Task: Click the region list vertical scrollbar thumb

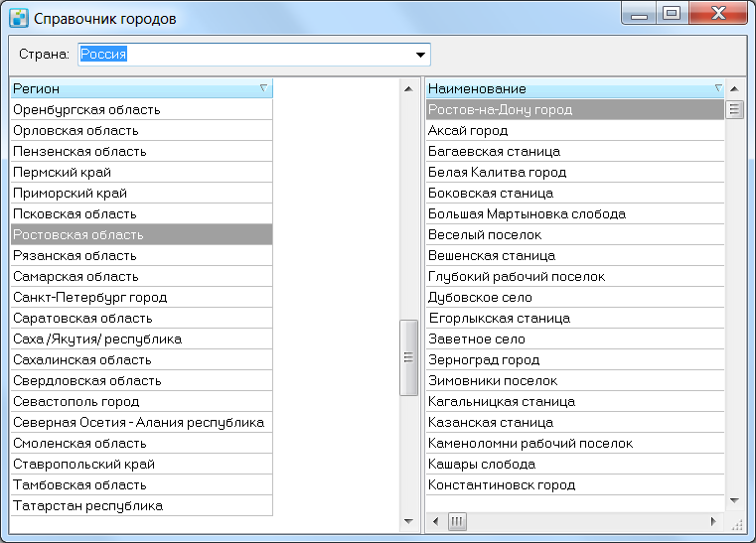Action: 409,357
